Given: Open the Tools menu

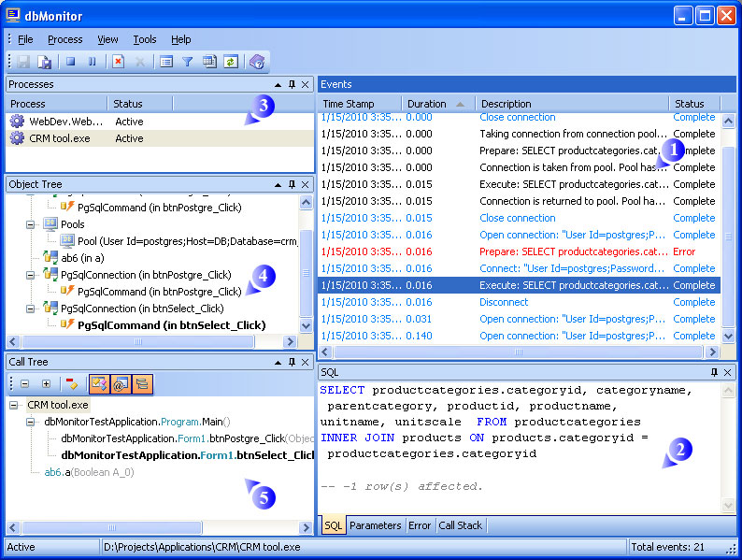Looking at the screenshot, I should click(144, 39).
